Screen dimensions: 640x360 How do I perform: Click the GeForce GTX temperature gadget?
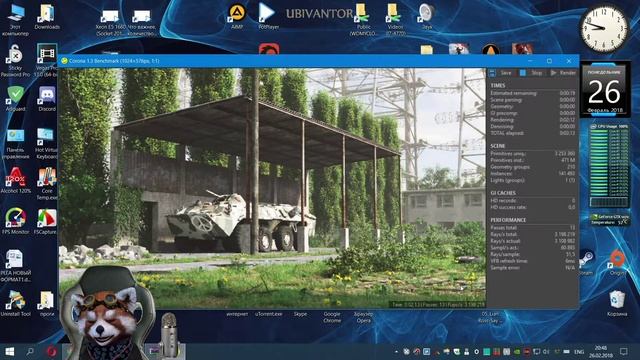pos(610,219)
